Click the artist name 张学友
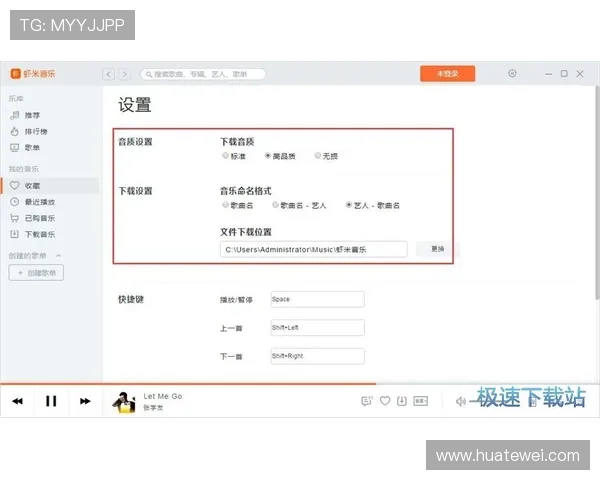This screenshot has width=600, height=480. click(x=153, y=408)
